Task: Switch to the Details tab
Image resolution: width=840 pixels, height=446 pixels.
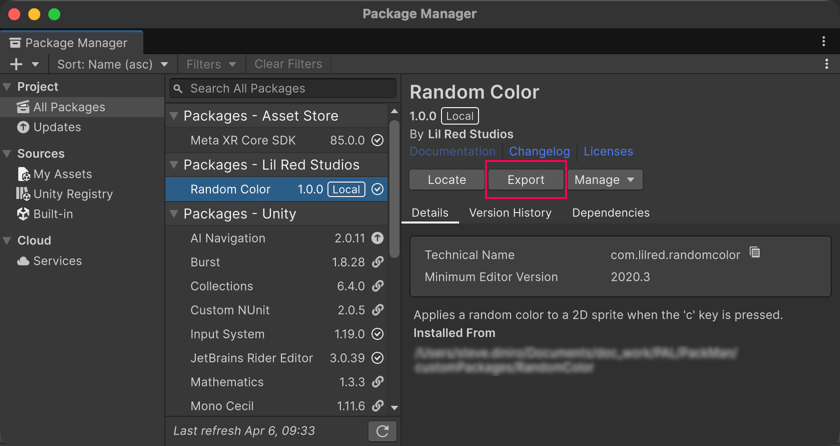Action: pyautogui.click(x=430, y=213)
